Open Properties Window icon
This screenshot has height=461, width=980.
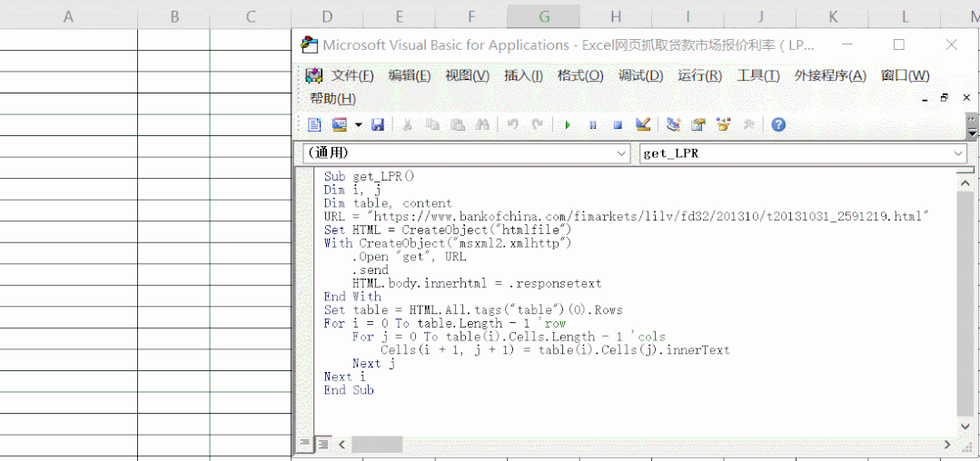tap(698, 125)
